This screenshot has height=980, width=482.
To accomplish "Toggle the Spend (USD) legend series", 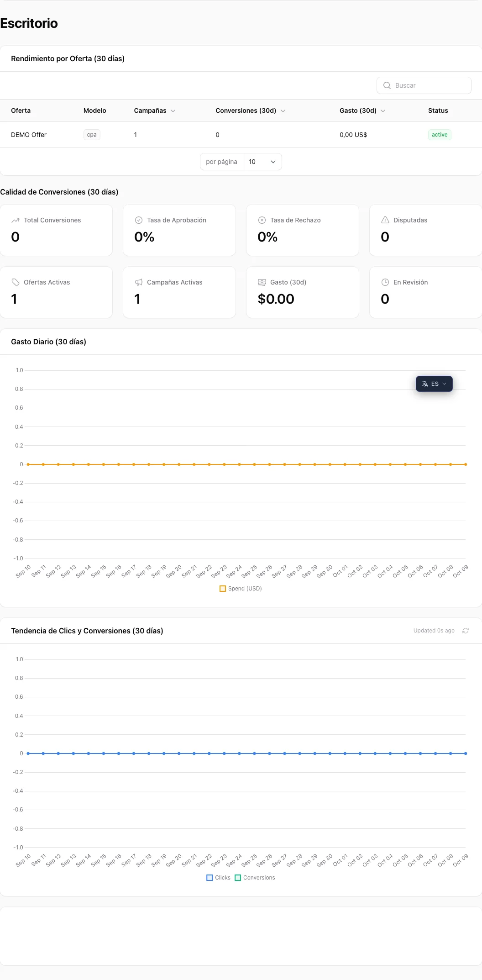I will coord(241,589).
